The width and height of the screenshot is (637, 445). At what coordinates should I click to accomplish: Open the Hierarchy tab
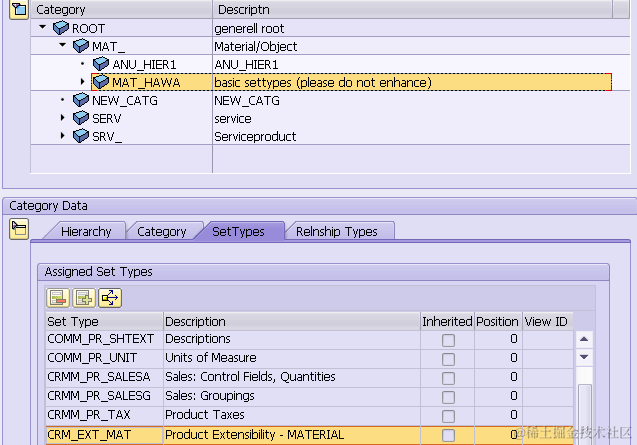pos(86,231)
